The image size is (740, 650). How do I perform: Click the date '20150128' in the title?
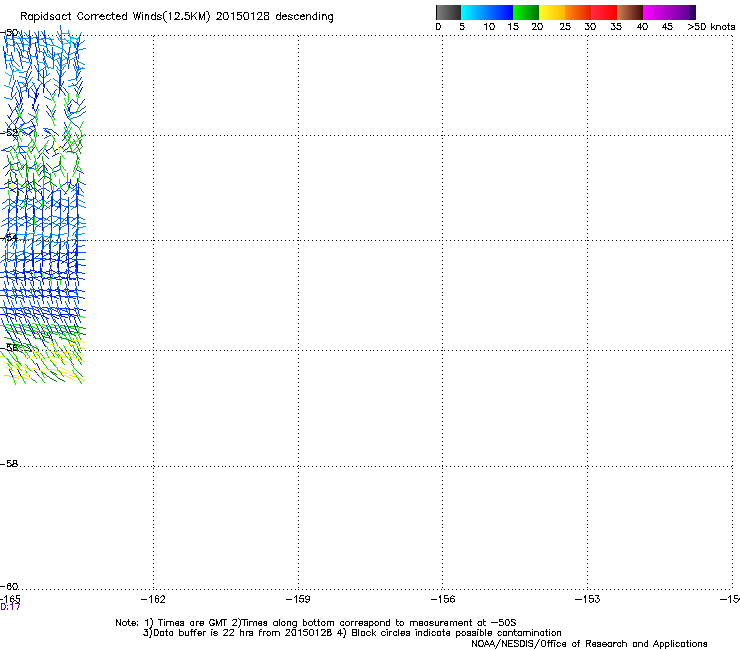tap(243, 16)
